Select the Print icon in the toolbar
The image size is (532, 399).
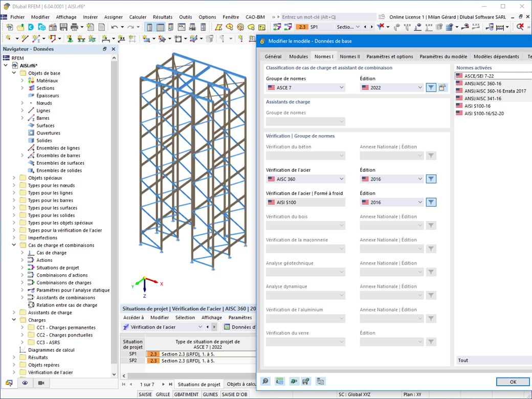[x=73, y=27]
